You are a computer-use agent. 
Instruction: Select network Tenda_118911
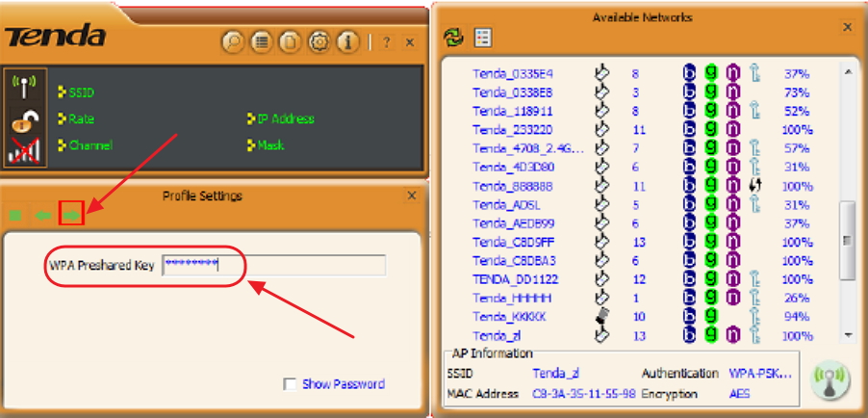(x=513, y=111)
